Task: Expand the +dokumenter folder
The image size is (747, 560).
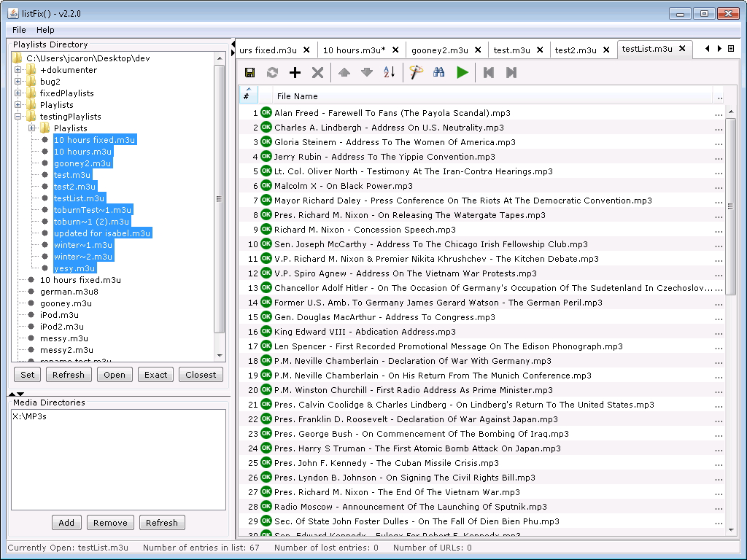Action: tap(17, 69)
